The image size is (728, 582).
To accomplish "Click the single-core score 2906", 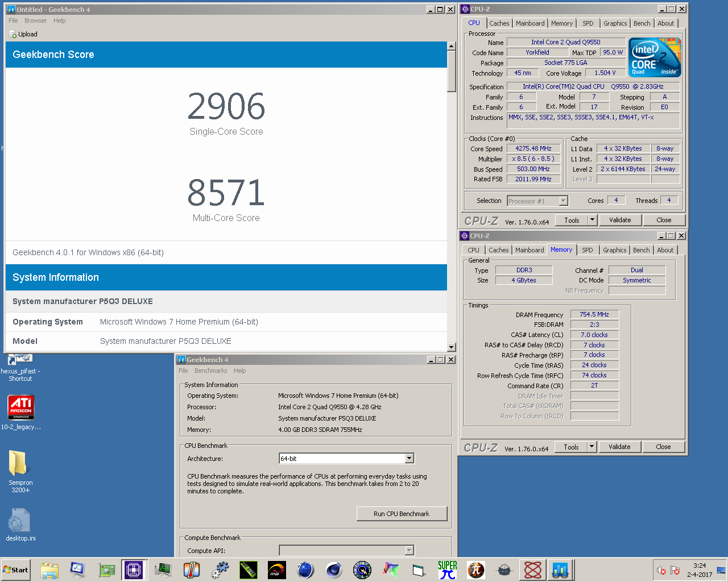I will (x=226, y=106).
